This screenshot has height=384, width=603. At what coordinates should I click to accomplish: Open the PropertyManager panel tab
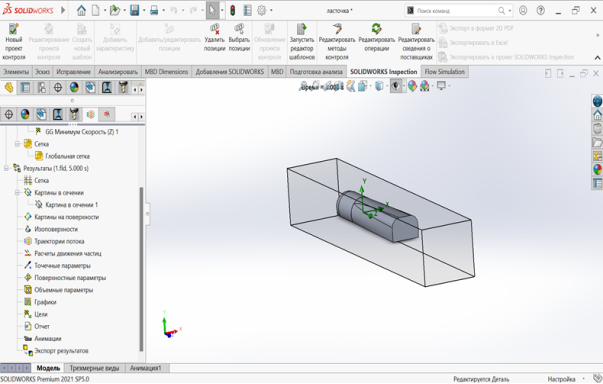[x=25, y=88]
